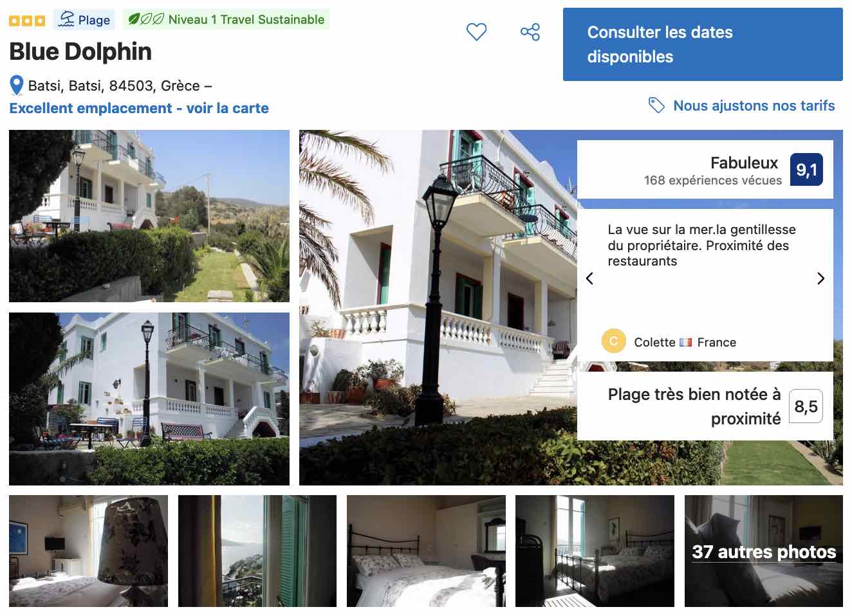Click the three-star rating icons
852x616 pixels.
click(27, 21)
